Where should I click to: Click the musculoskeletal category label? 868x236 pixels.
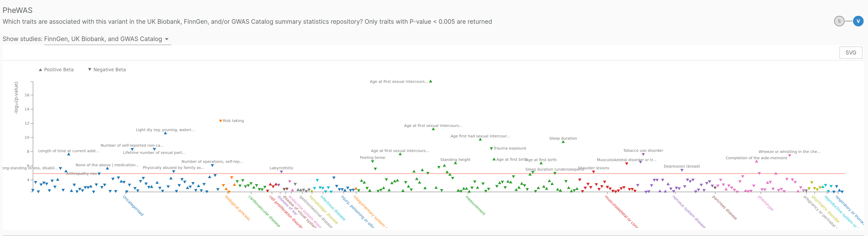point(621,211)
